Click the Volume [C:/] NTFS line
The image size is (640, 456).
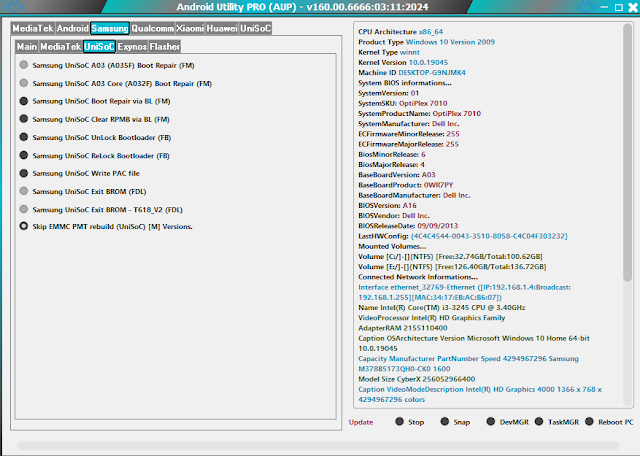point(450,256)
